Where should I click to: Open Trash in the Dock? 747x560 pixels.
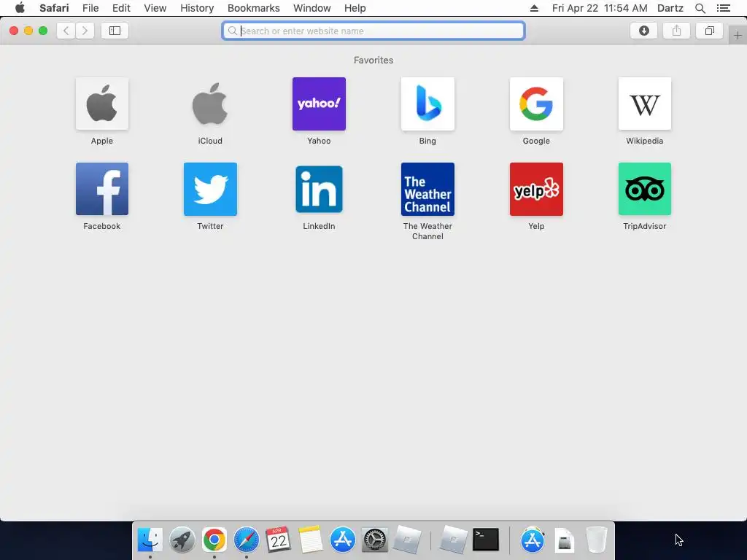(x=597, y=540)
